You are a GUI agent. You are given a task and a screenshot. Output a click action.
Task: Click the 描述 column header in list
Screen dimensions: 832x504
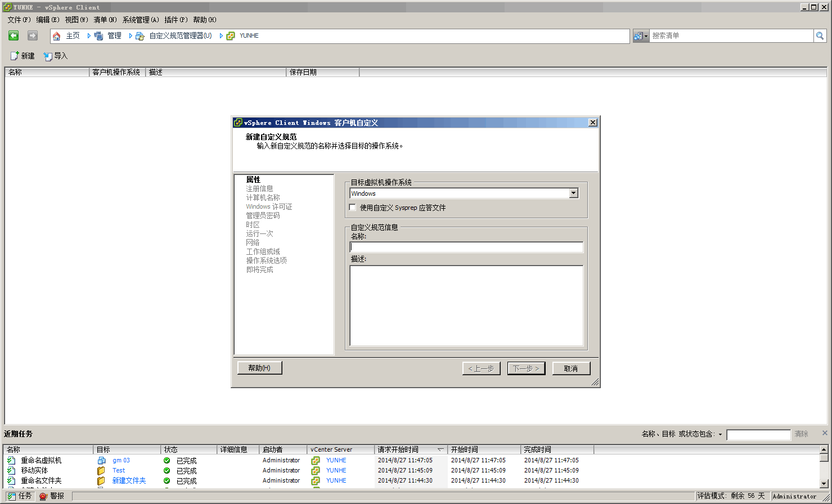[x=216, y=72]
